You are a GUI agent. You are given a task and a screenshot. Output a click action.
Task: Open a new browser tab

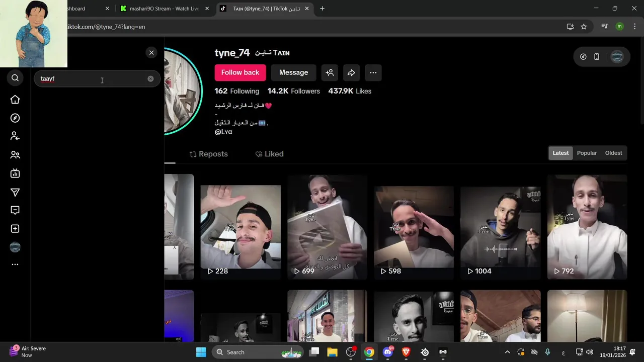coord(322,9)
